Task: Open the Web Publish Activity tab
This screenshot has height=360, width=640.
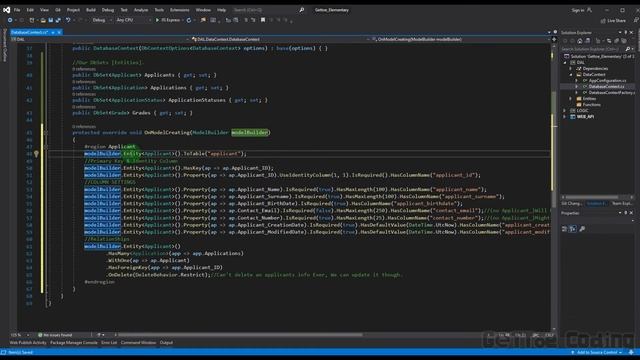Action: click(28, 343)
